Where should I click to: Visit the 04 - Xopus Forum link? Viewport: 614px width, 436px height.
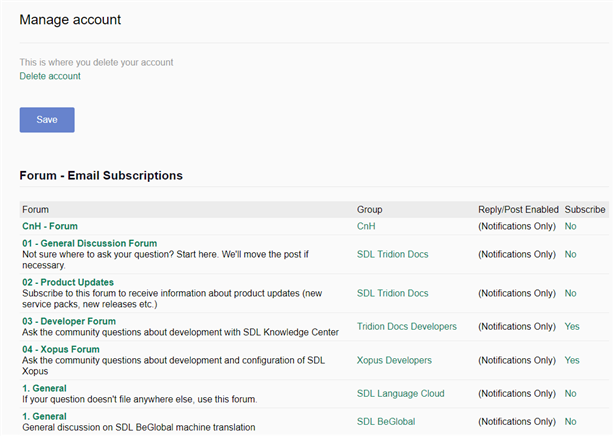(61, 349)
